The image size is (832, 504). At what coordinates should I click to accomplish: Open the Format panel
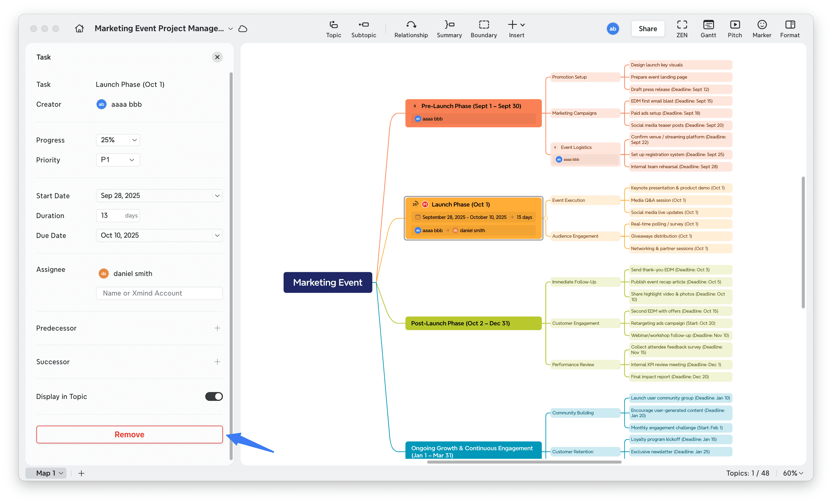click(790, 29)
